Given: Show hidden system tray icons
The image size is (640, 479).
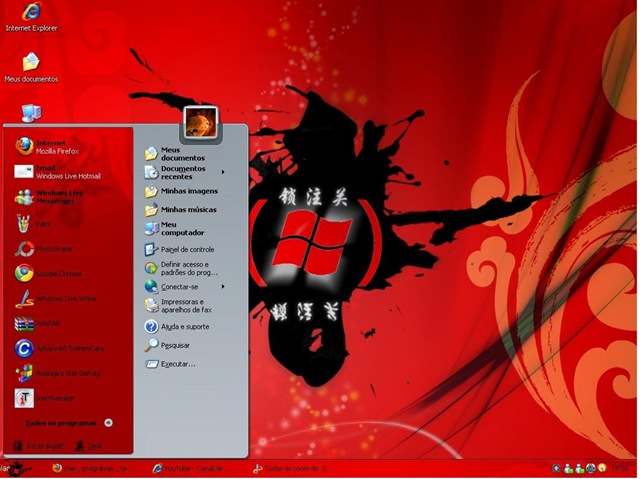Looking at the screenshot, I should coord(556,468).
